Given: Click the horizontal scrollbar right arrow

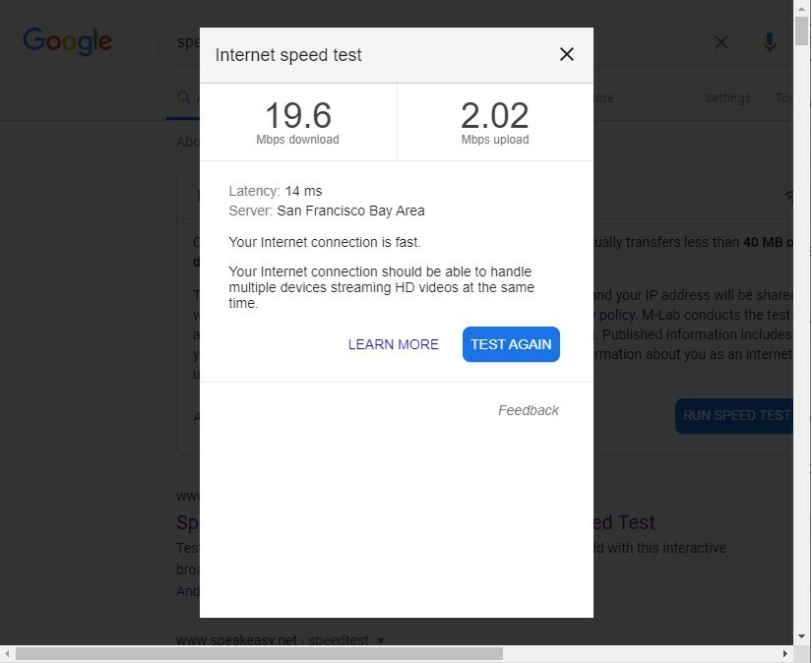Looking at the screenshot, I should point(785,654).
